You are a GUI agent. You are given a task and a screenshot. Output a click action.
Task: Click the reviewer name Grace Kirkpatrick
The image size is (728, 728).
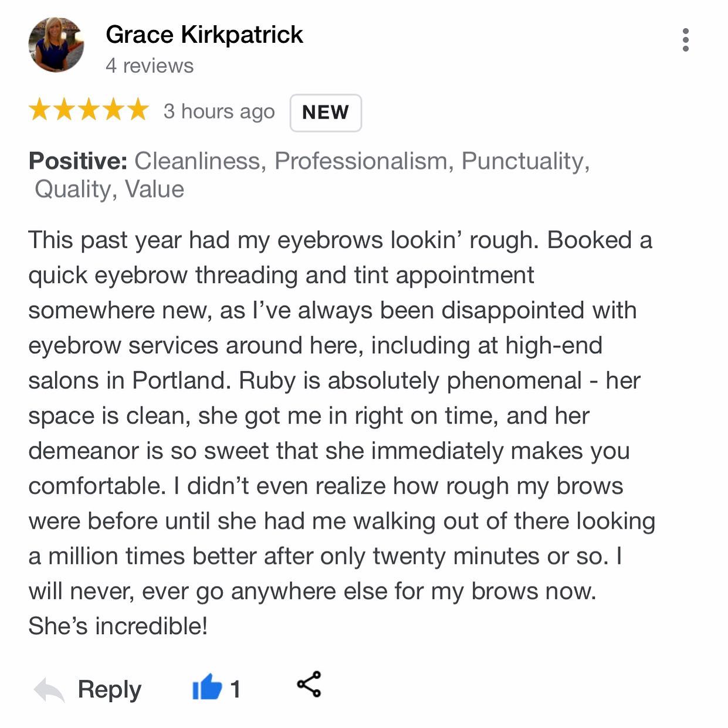[204, 35]
